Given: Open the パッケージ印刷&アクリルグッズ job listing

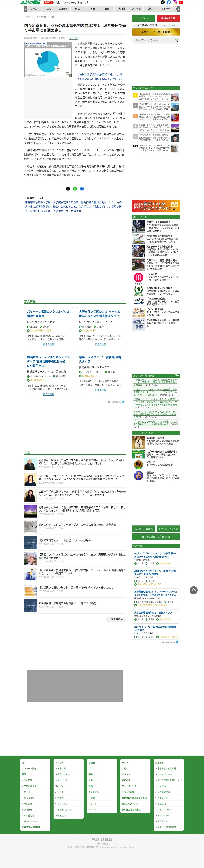Looking at the screenshot, I should tap(48, 314).
